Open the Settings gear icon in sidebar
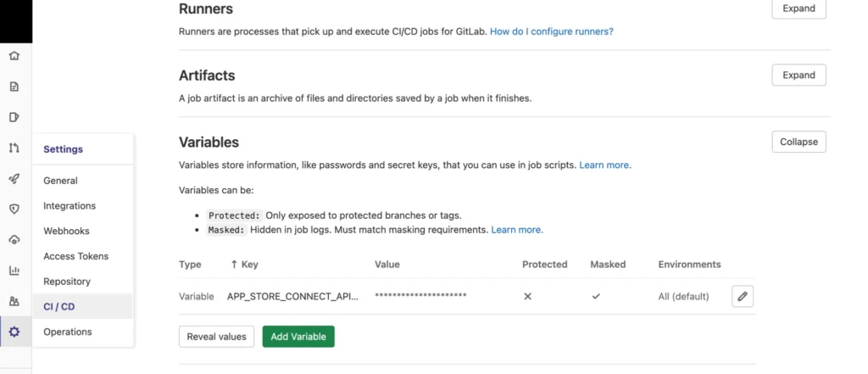This screenshot has height=374, width=868. click(x=14, y=332)
